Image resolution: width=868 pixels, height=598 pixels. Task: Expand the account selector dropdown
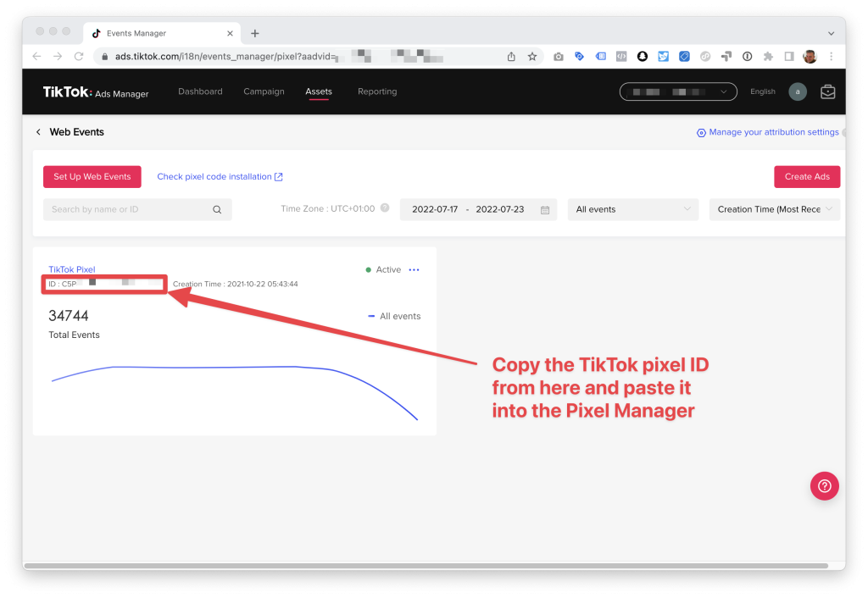[678, 91]
